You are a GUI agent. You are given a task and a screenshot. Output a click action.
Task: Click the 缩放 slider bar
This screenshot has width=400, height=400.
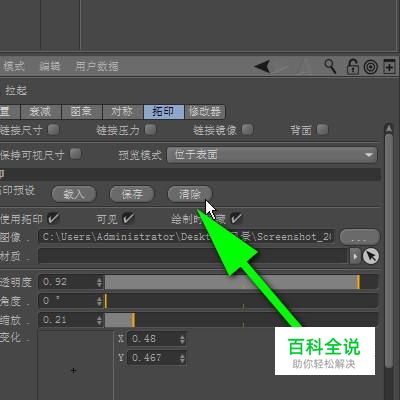[x=242, y=320]
